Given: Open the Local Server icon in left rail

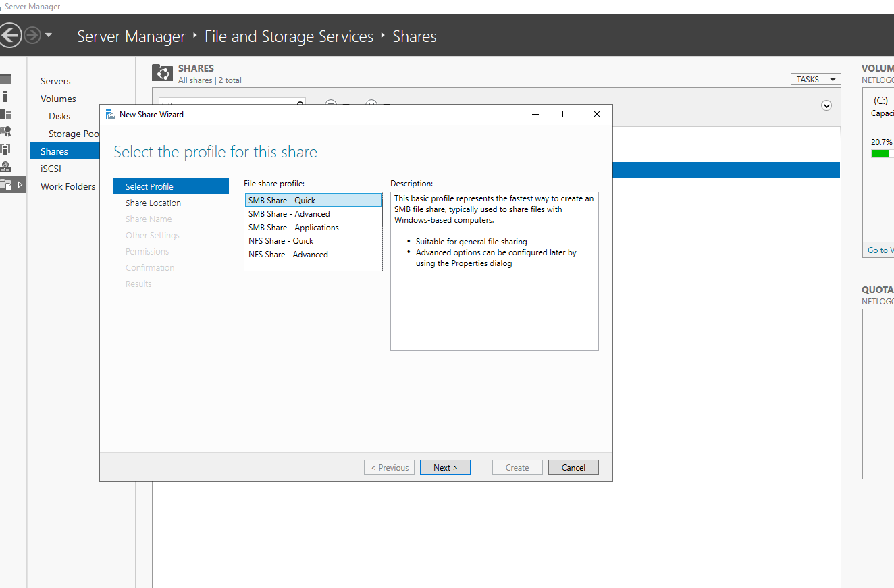Looking at the screenshot, I should [x=5, y=97].
